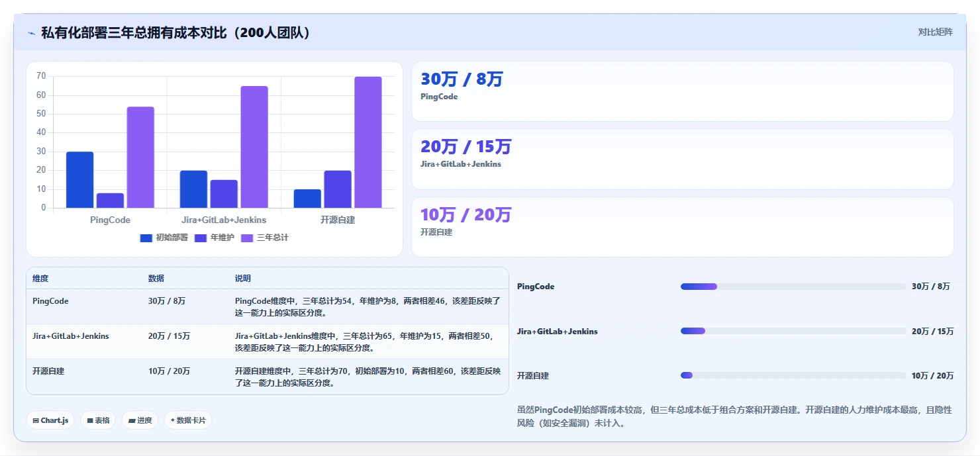Click the 开源自建 row description text

click(367, 377)
